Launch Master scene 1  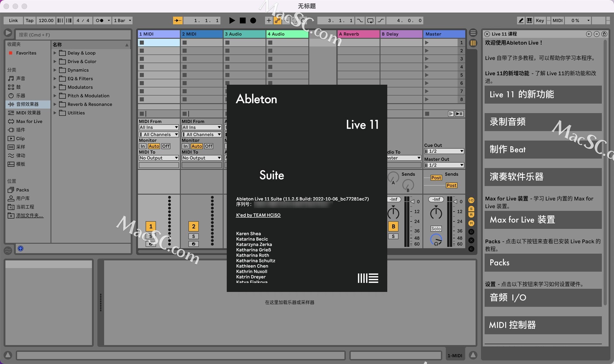point(427,43)
